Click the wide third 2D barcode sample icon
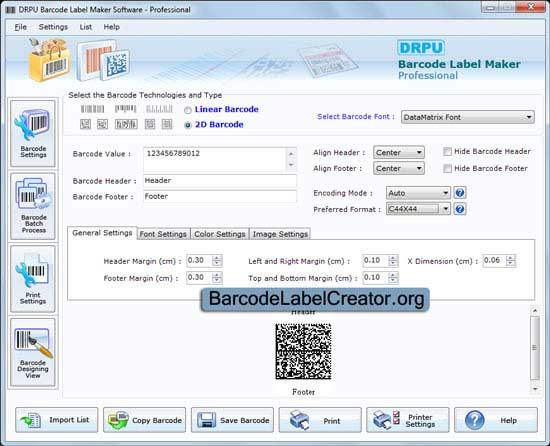The width and height of the screenshot is (550, 446). [x=126, y=124]
